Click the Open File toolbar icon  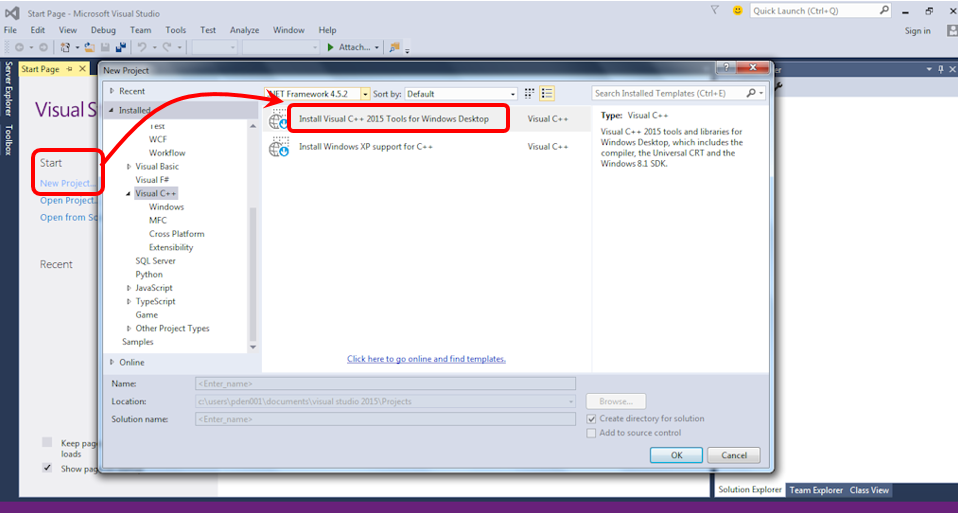tap(90, 47)
